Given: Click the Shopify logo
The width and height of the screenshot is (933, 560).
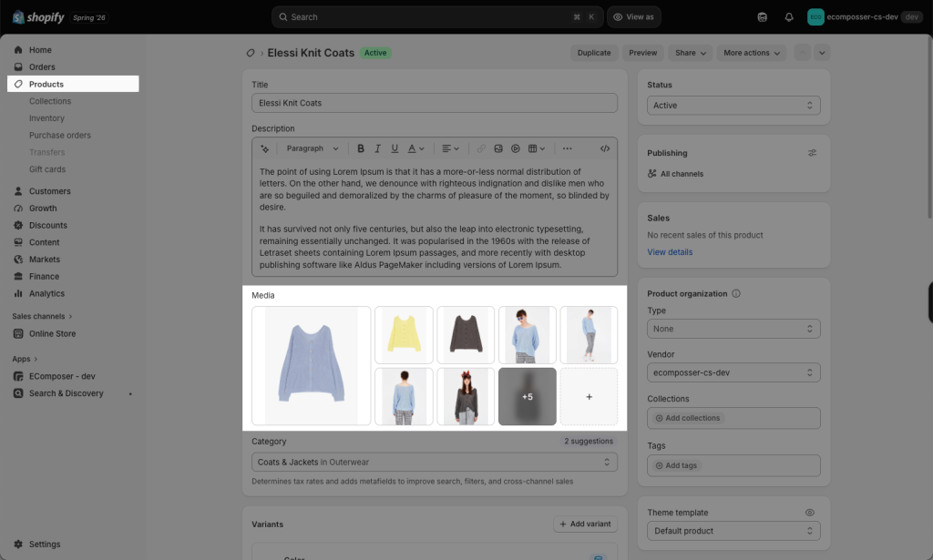Looking at the screenshot, I should pyautogui.click(x=38, y=17).
